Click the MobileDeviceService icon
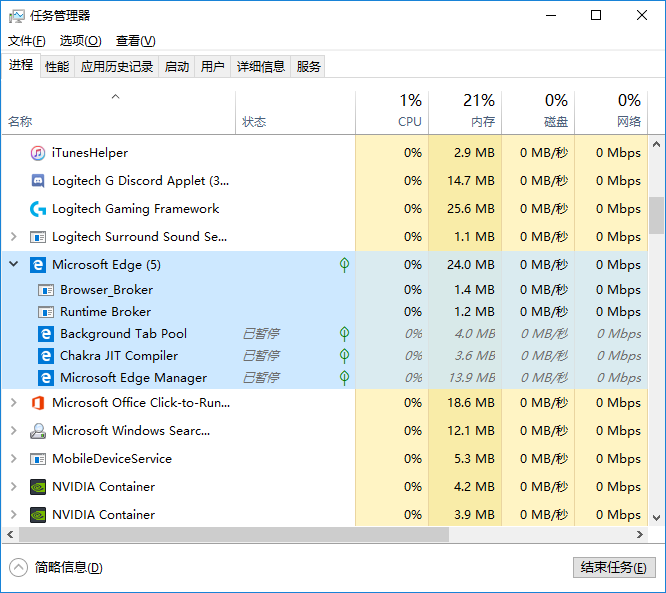This screenshot has height=593, width=666. point(38,459)
